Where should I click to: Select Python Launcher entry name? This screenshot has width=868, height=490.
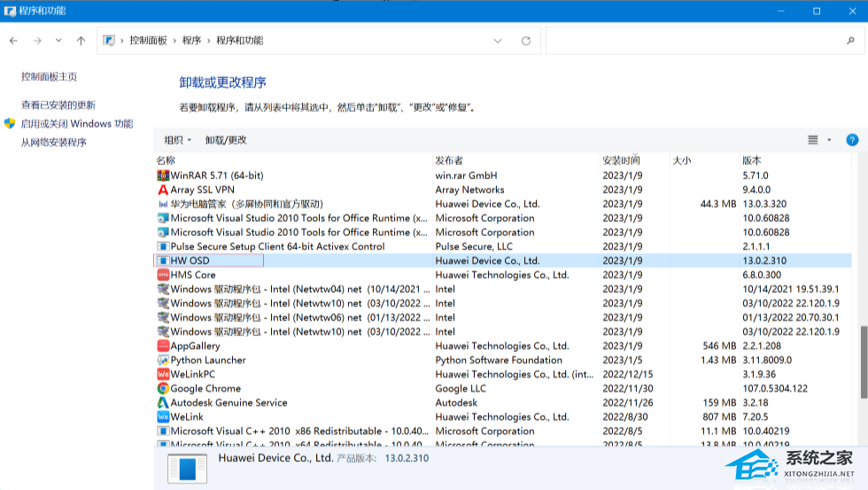(x=208, y=361)
